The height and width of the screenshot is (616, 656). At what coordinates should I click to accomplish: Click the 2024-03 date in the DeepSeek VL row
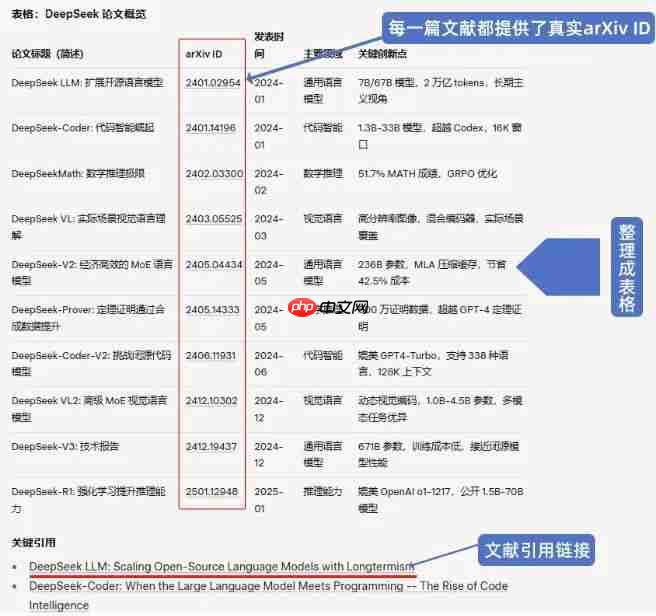click(x=269, y=227)
